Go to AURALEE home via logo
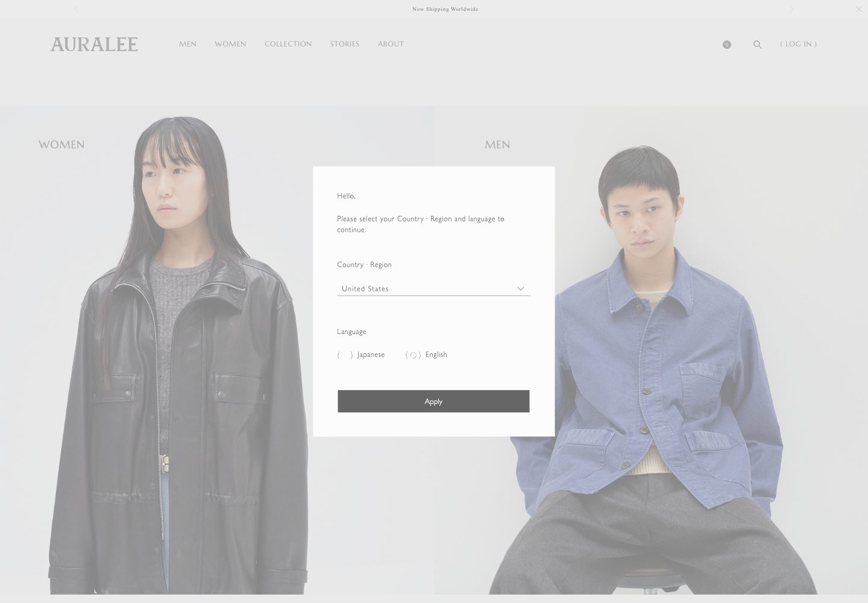This screenshot has width=868, height=603. (94, 44)
